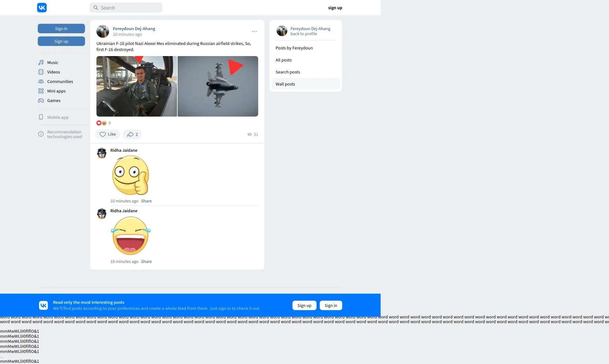
Task: Select Search posts in right panel
Action: pos(288,72)
